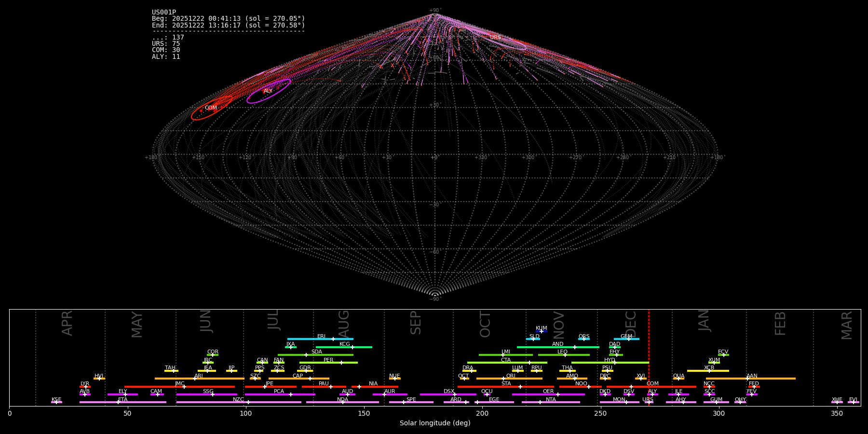Click the NTA shower label in timeline
This screenshot has width=868, height=434.
click(x=551, y=400)
